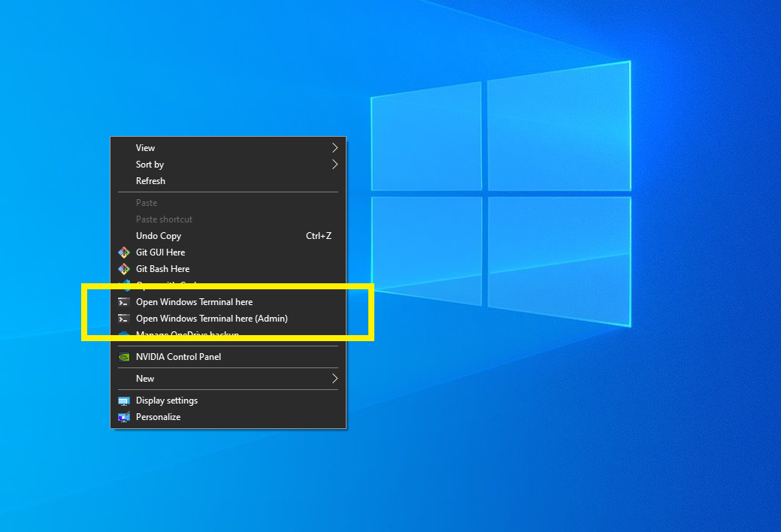Viewport: 781px width, 532px height.
Task: Expand the New submenu arrow
Action: click(334, 379)
